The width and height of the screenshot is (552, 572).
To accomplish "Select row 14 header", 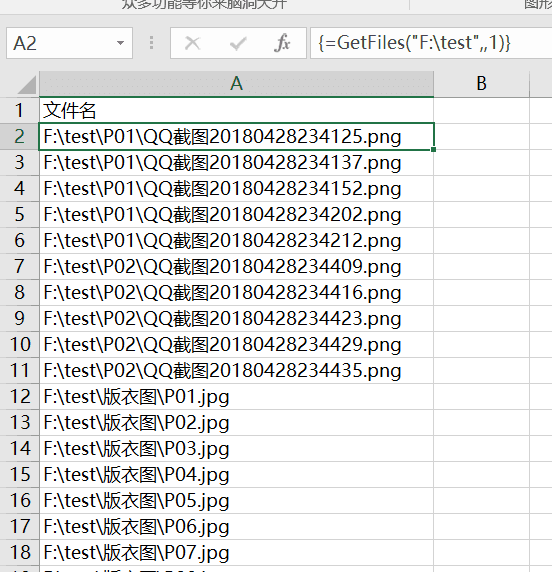I will [20, 449].
